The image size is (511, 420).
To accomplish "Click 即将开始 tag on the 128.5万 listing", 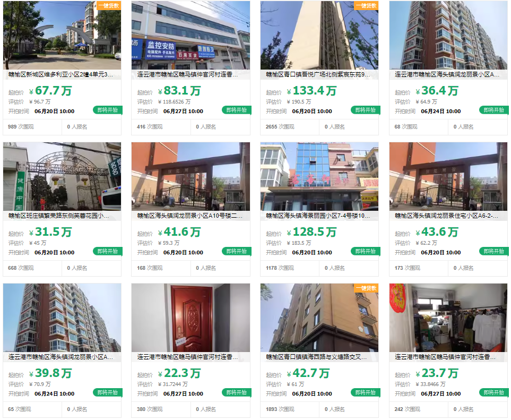I will [x=365, y=251].
